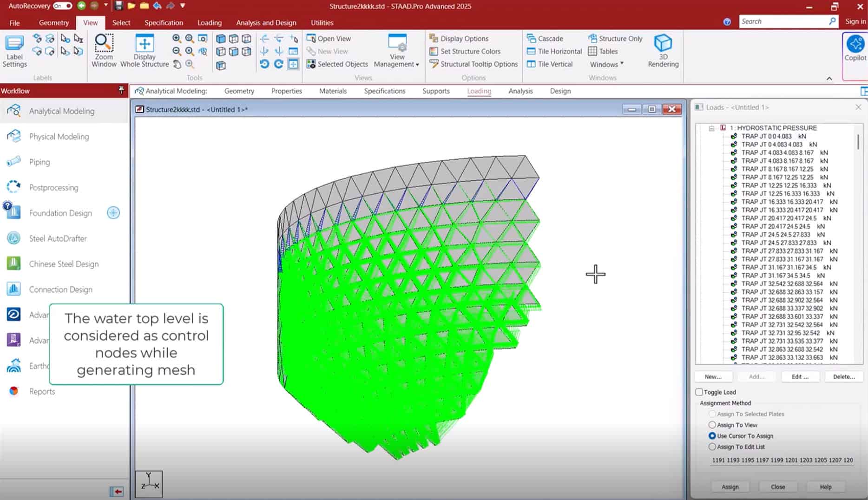The image size is (868, 500).
Task: Click the save icon in title bar
Action: tap(119, 6)
